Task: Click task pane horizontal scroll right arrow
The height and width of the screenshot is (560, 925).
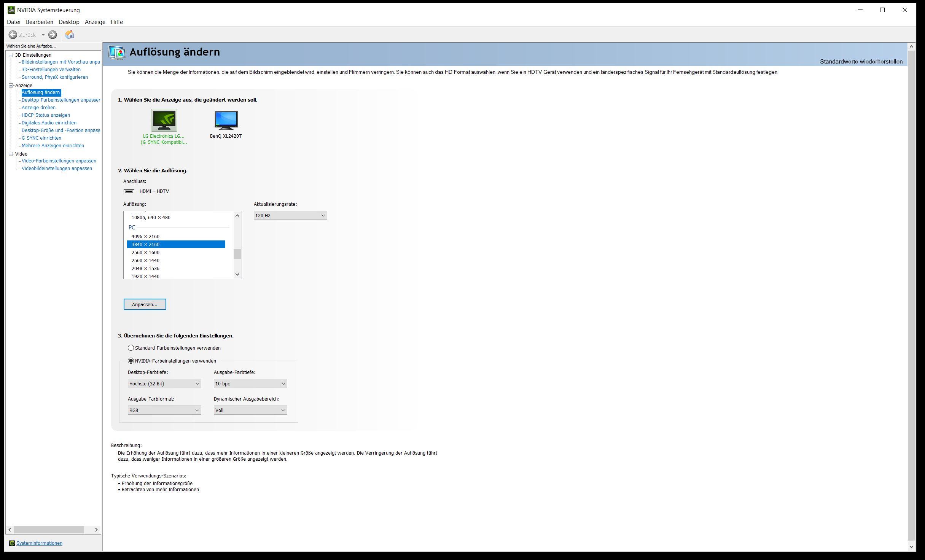Action: [x=96, y=530]
